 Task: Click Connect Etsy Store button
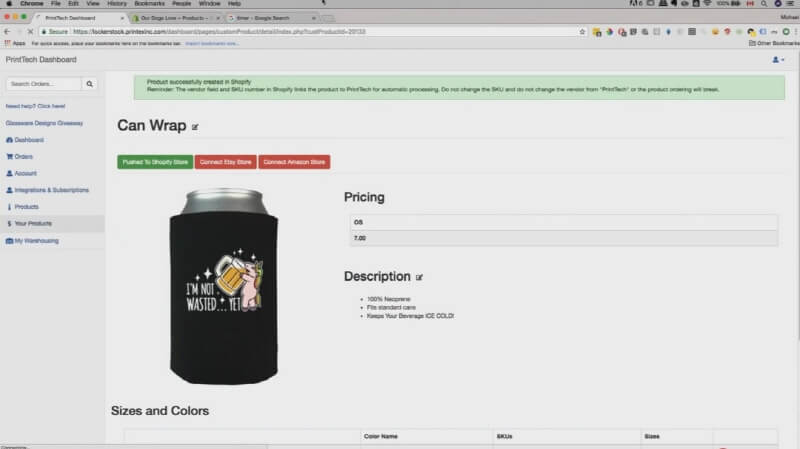pyautogui.click(x=226, y=162)
